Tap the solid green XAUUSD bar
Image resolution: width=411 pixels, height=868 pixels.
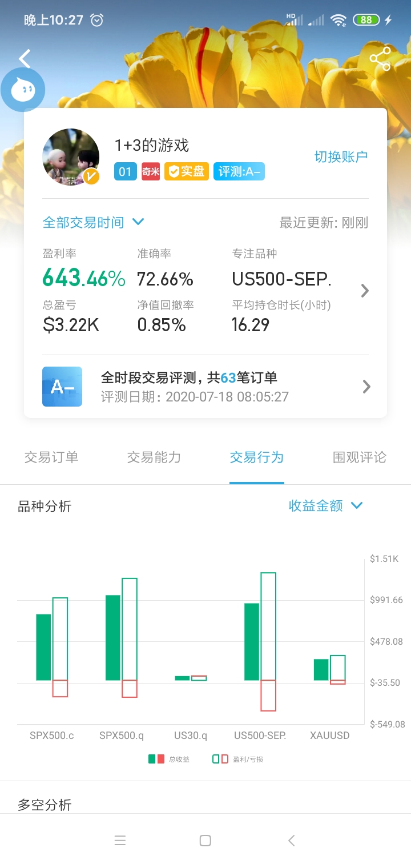[321, 670]
